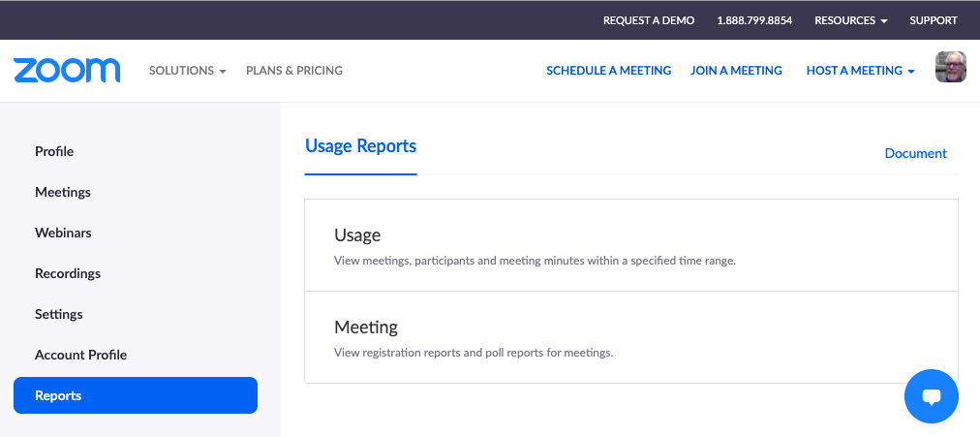Open Plans & Pricing page
This screenshot has height=437, width=980.
(294, 71)
